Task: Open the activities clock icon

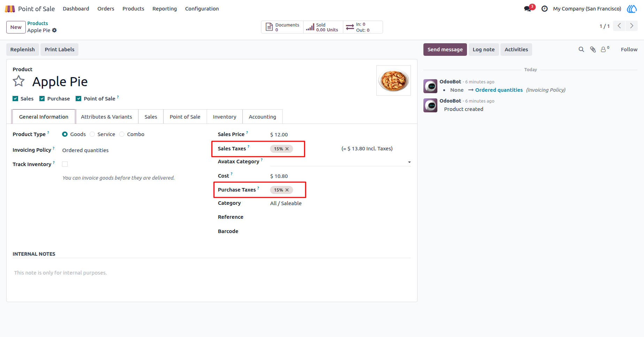Action: [544, 9]
